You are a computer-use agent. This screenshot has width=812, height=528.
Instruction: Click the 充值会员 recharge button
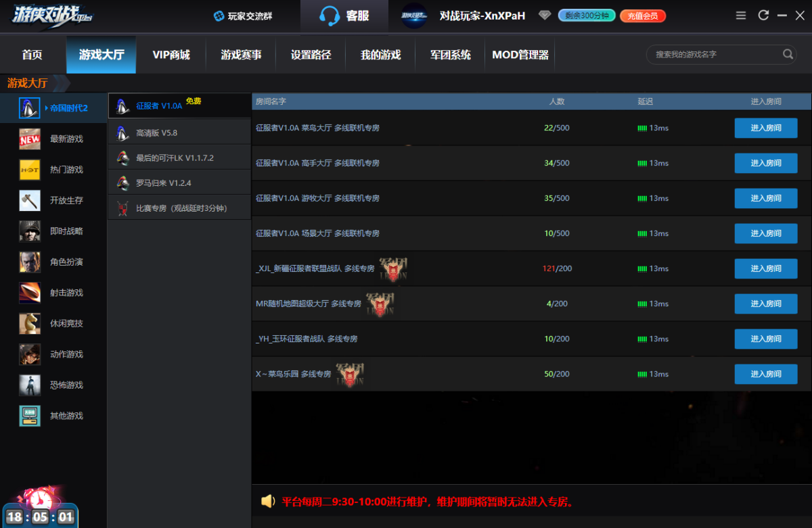(x=643, y=16)
